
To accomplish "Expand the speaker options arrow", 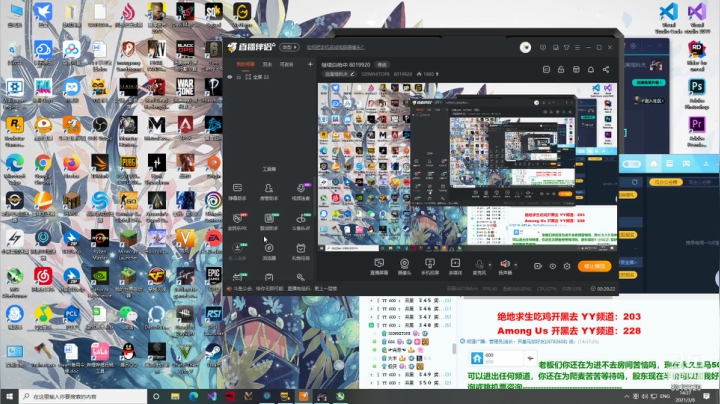I will point(515,264).
